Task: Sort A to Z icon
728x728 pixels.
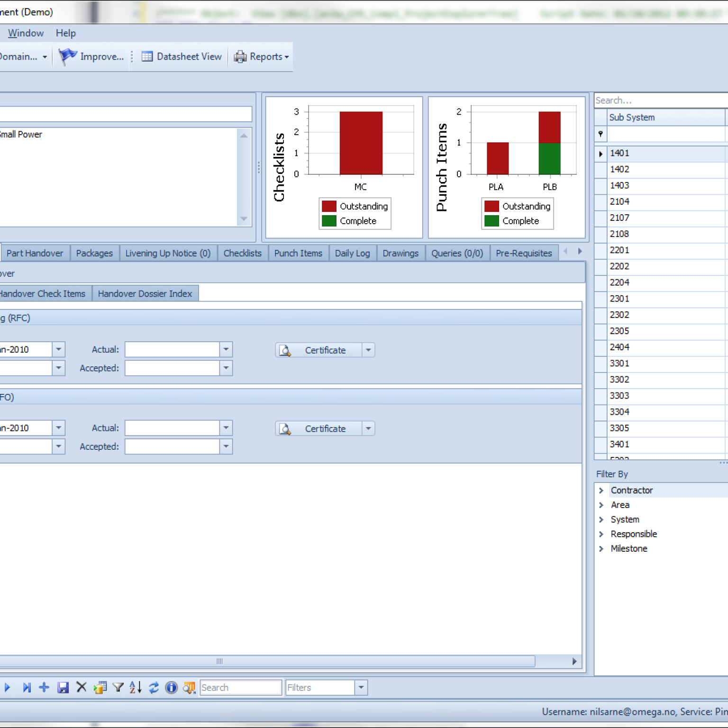Action: (x=136, y=687)
